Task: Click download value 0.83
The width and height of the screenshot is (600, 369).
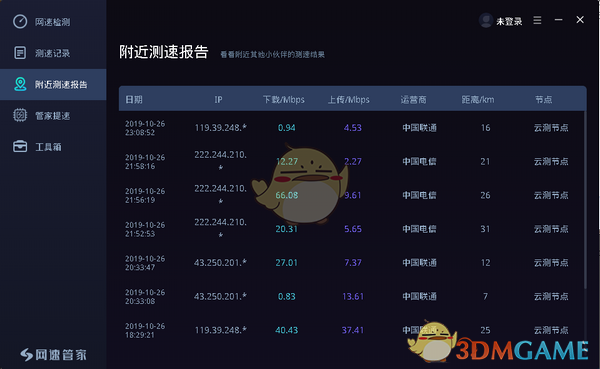Action: tap(287, 296)
